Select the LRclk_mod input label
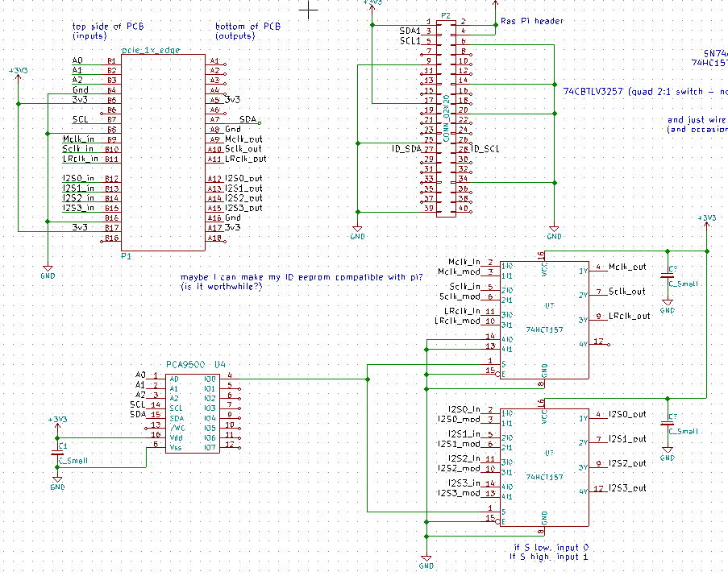 [457, 321]
